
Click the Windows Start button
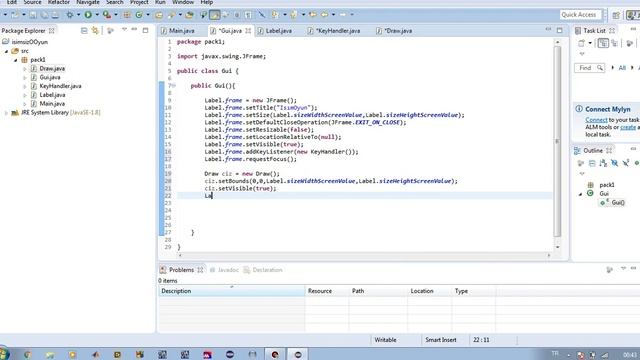[x=3, y=354]
